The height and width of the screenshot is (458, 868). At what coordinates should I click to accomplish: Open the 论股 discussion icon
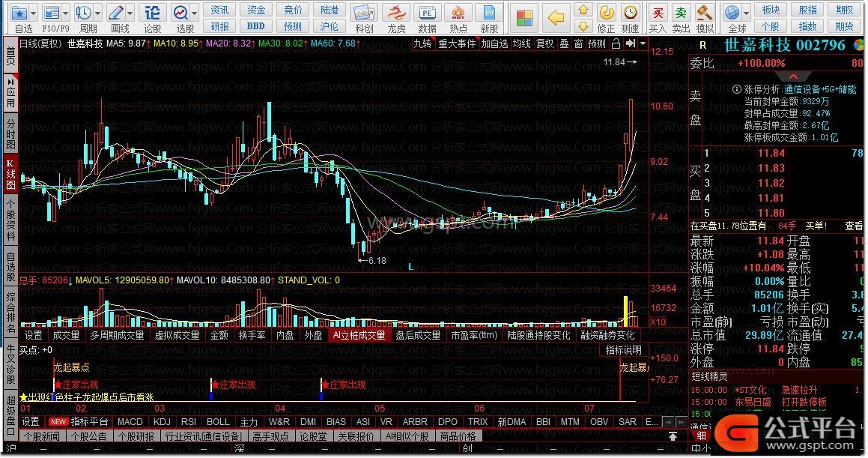point(152,12)
